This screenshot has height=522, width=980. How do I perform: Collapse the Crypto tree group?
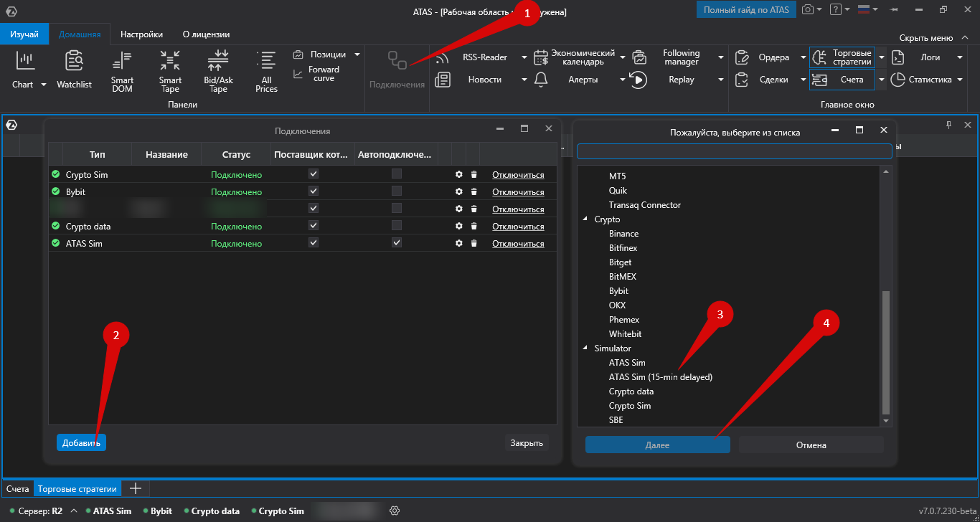point(585,219)
